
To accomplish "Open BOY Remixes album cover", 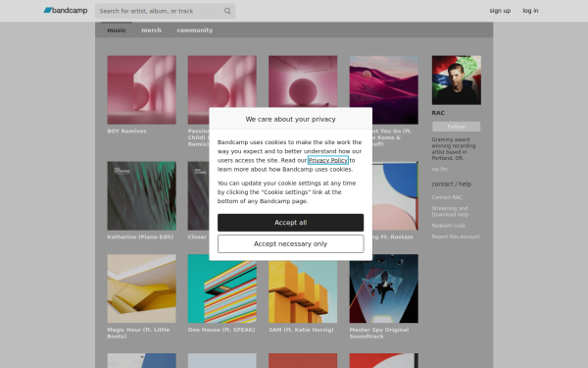I will 142,89.
